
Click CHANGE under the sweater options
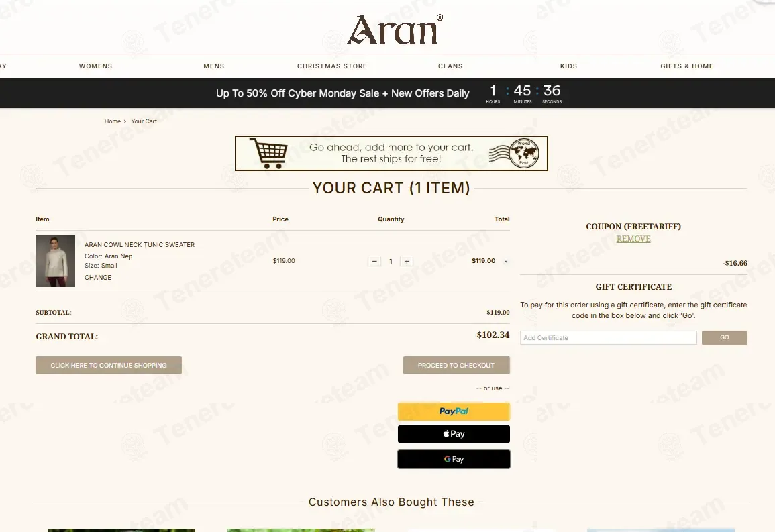[x=98, y=278]
